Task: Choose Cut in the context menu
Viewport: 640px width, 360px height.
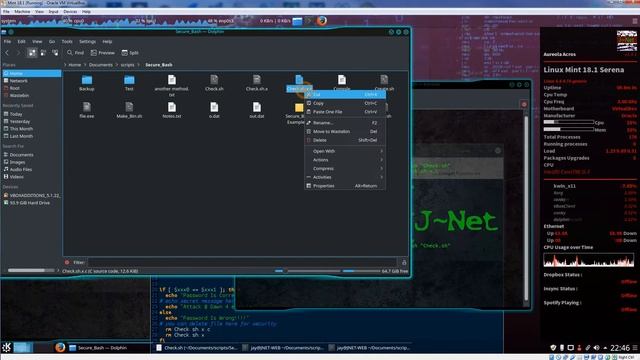Action: coord(345,95)
